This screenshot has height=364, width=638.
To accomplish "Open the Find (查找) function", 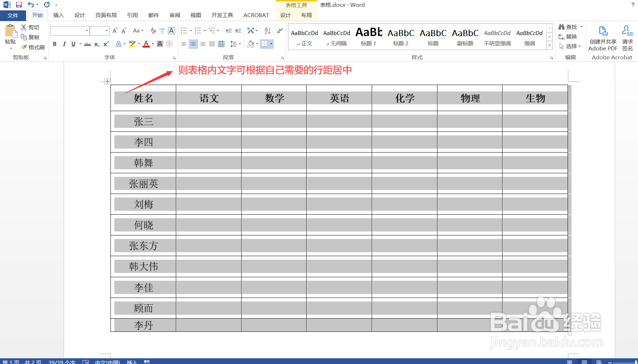I will (570, 26).
